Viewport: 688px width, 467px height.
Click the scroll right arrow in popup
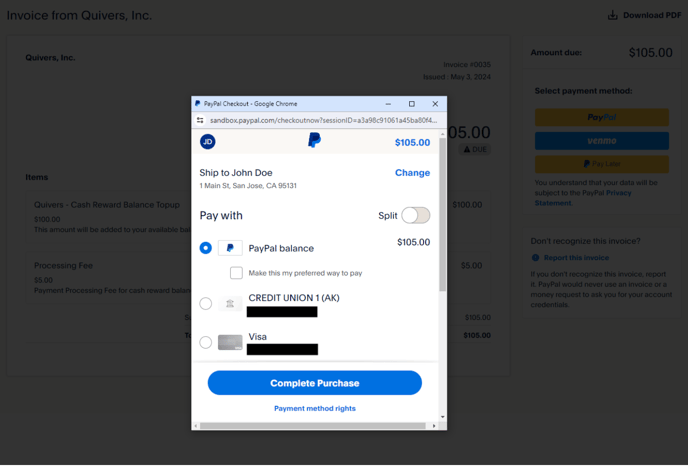(x=434, y=426)
